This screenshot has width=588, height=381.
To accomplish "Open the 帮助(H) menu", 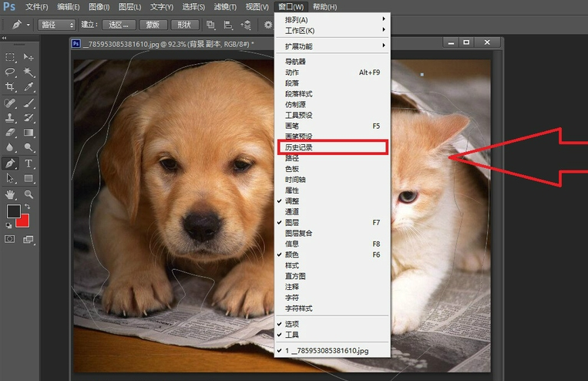I will pos(324,7).
